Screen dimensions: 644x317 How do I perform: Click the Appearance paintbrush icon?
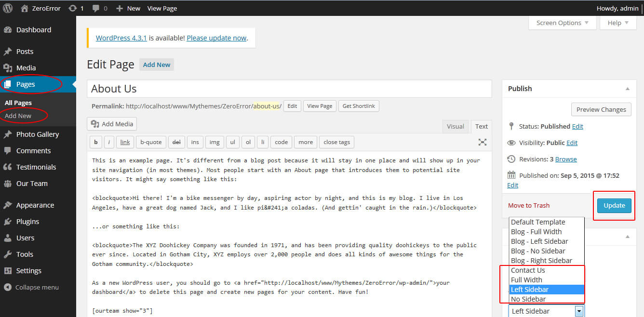click(7, 205)
